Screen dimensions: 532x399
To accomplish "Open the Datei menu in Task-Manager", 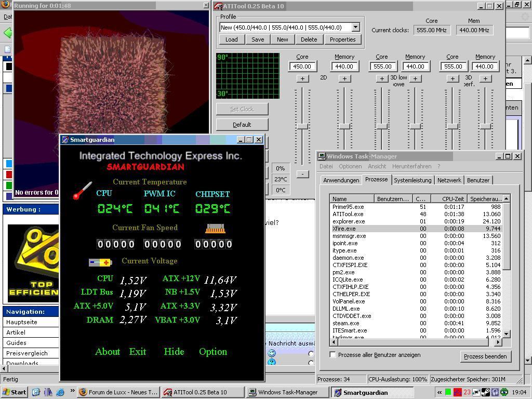I will point(326,166).
